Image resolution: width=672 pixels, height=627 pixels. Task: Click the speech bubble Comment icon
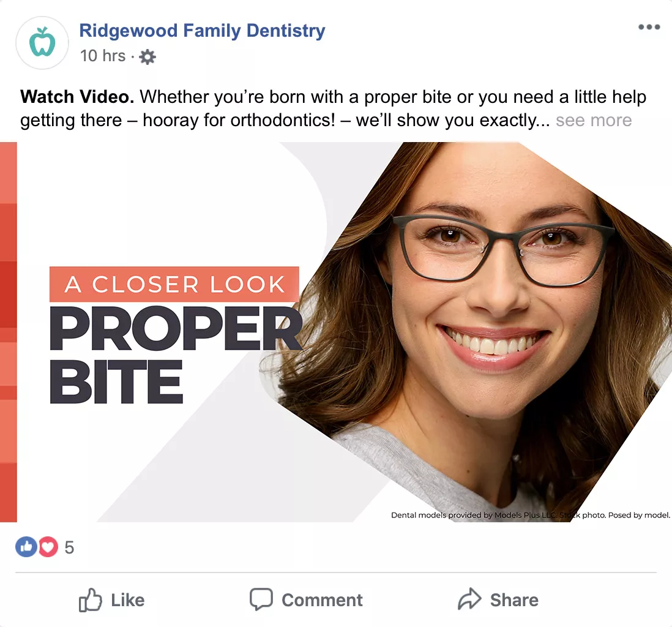pos(260,599)
